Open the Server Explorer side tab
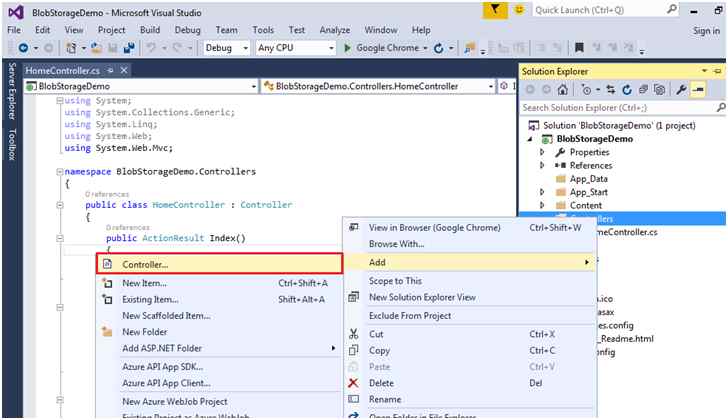The height and width of the screenshot is (420, 728). click(12, 91)
